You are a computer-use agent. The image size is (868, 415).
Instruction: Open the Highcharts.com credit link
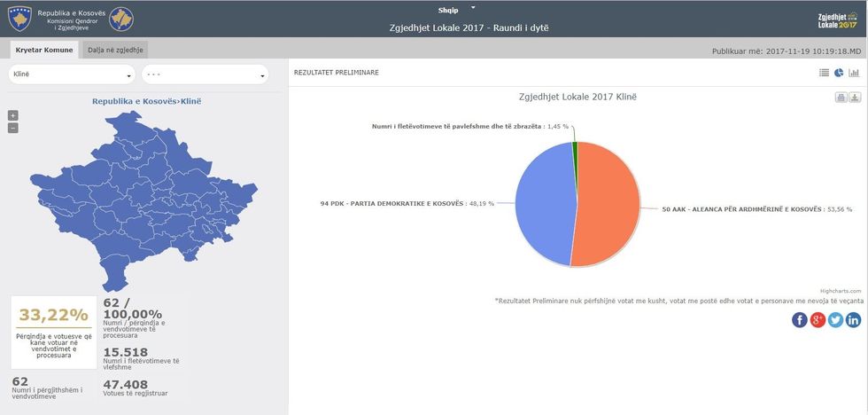[x=840, y=290]
